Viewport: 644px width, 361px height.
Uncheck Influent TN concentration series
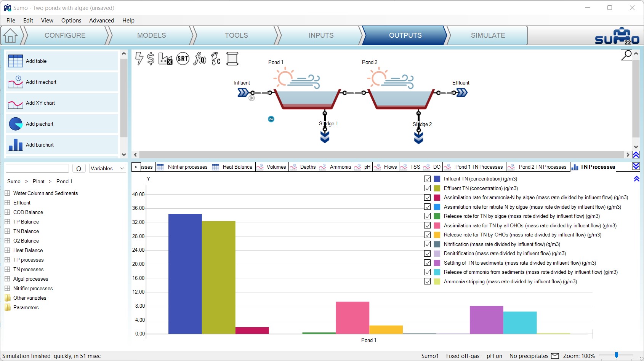click(x=428, y=179)
